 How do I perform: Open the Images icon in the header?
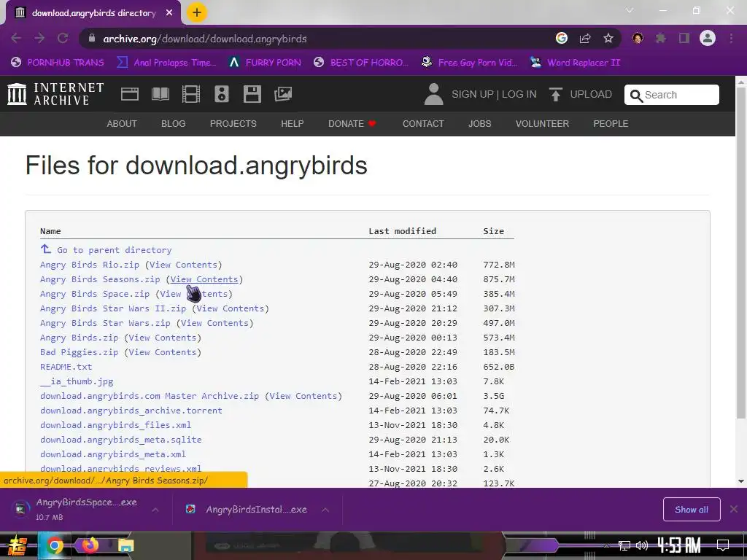283,94
